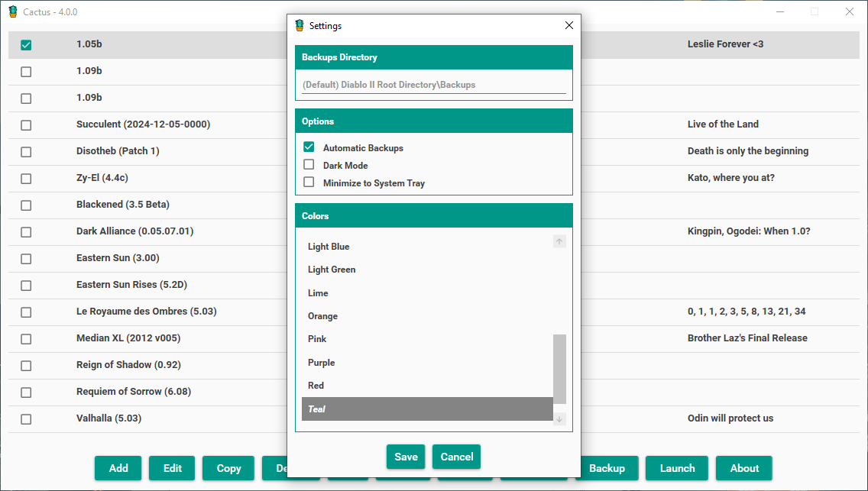The height and width of the screenshot is (491, 868).
Task: Toggle the Automatic Backups checkbox
Action: [309, 147]
